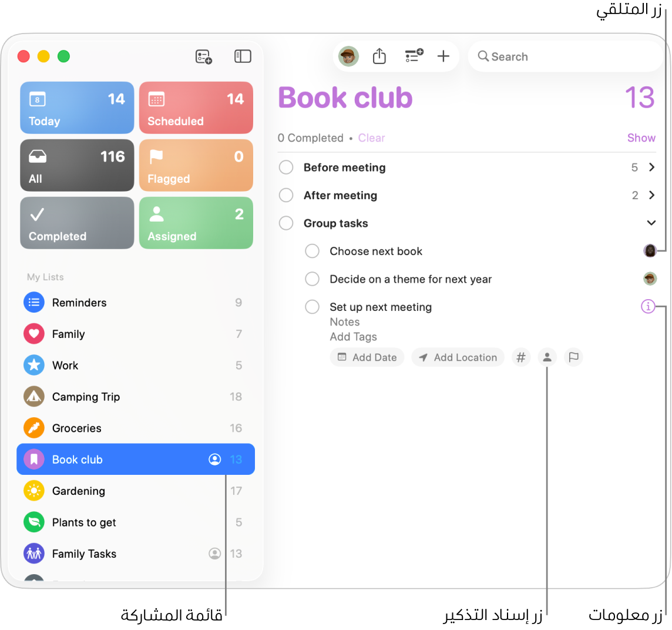Complete the Set up next meeting reminder

(312, 307)
